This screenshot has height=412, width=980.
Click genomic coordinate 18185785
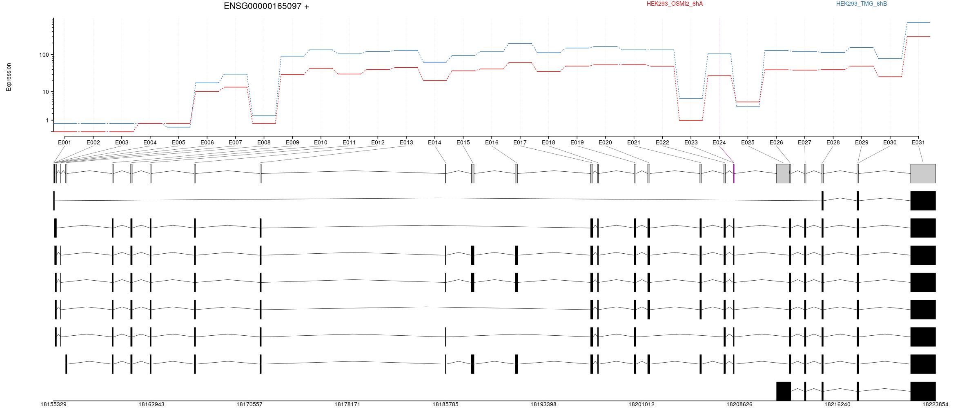point(445,404)
